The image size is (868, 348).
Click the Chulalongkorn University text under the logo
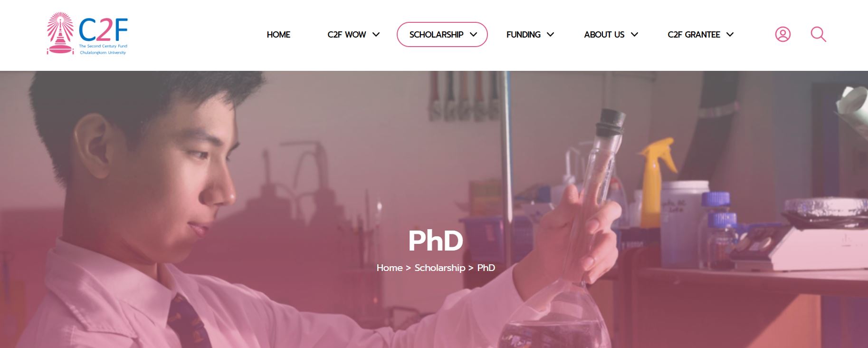coord(103,53)
